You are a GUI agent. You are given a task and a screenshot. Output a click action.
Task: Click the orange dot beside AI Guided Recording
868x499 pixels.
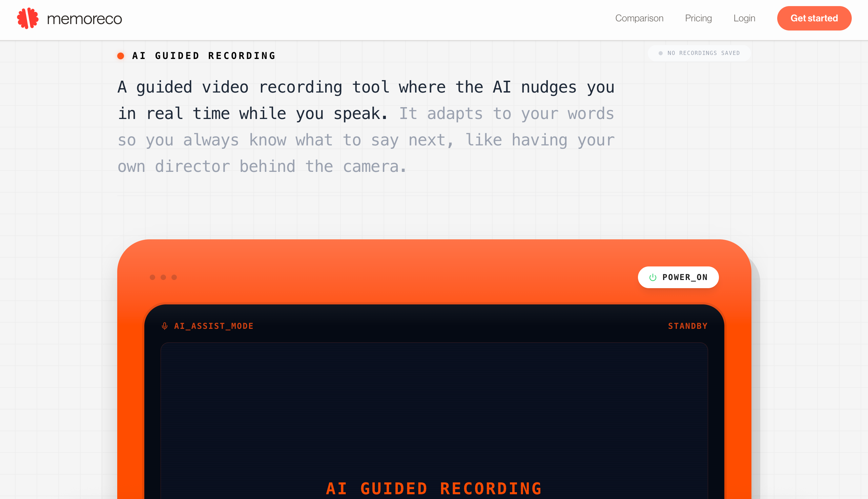coord(121,56)
